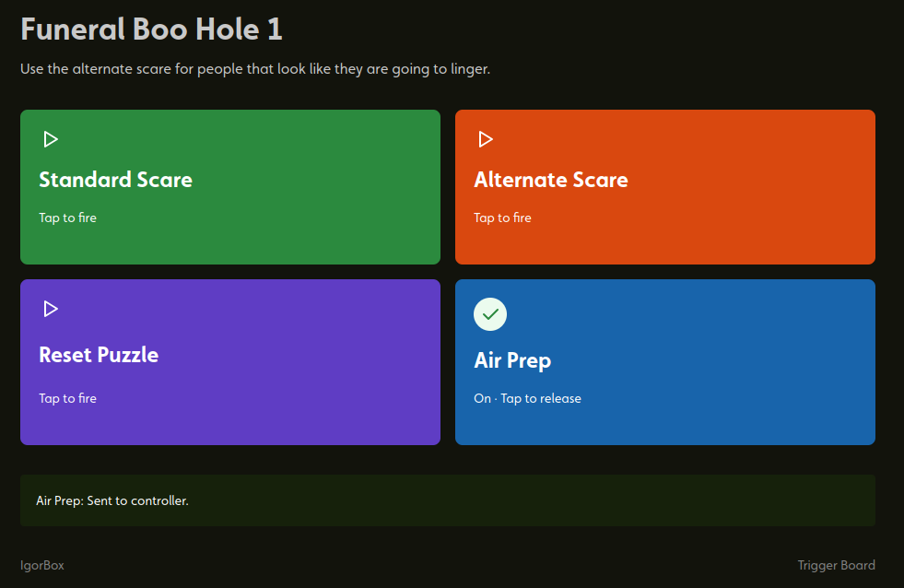Click the play icon on Standard Scare
Viewport: 904px width, 588px height.
pyautogui.click(x=51, y=139)
